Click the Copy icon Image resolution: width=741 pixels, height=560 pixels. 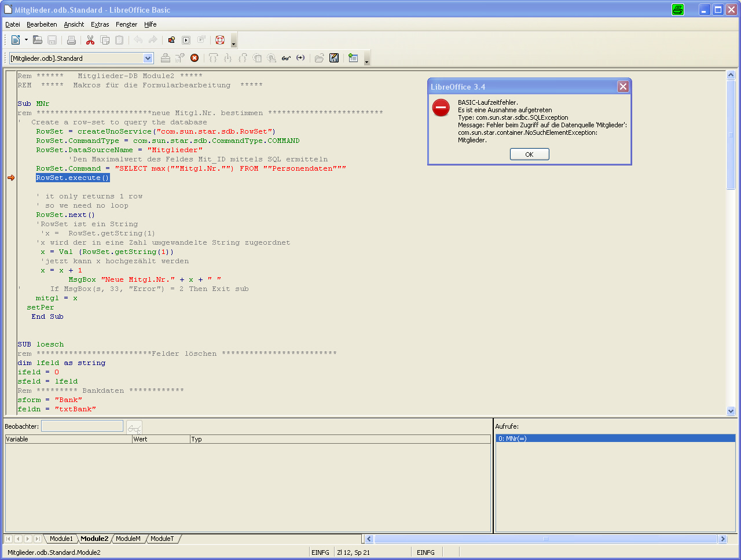[105, 40]
